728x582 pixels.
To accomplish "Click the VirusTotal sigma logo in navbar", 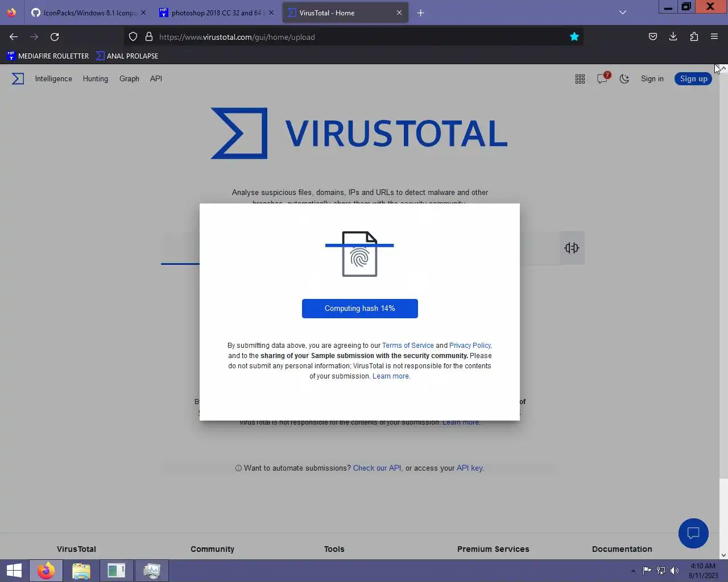I will pyautogui.click(x=18, y=78).
